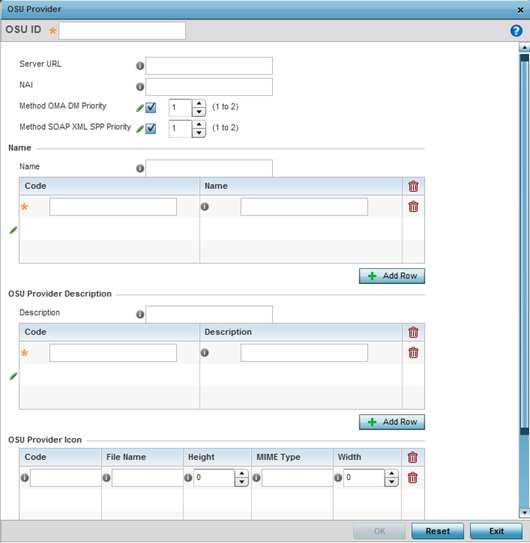Toggle the Method SOAP XML SPP Priority checkbox
Viewport: 530px width, 543px height.
(151, 128)
